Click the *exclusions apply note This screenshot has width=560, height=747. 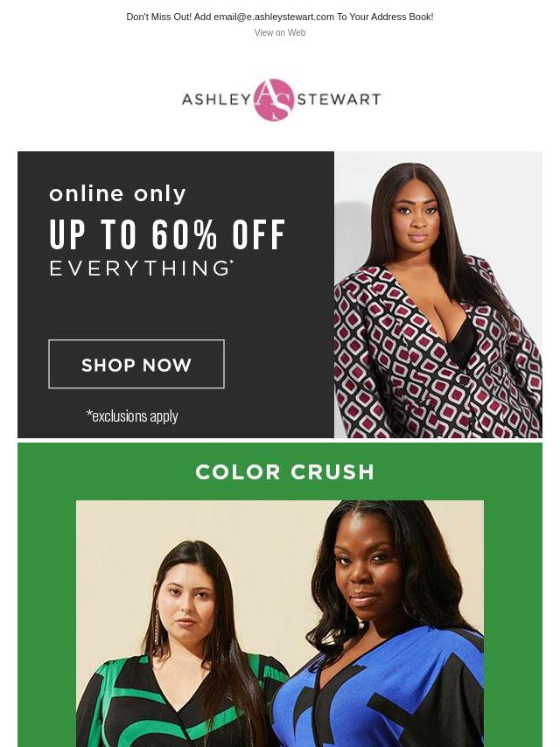point(132,415)
